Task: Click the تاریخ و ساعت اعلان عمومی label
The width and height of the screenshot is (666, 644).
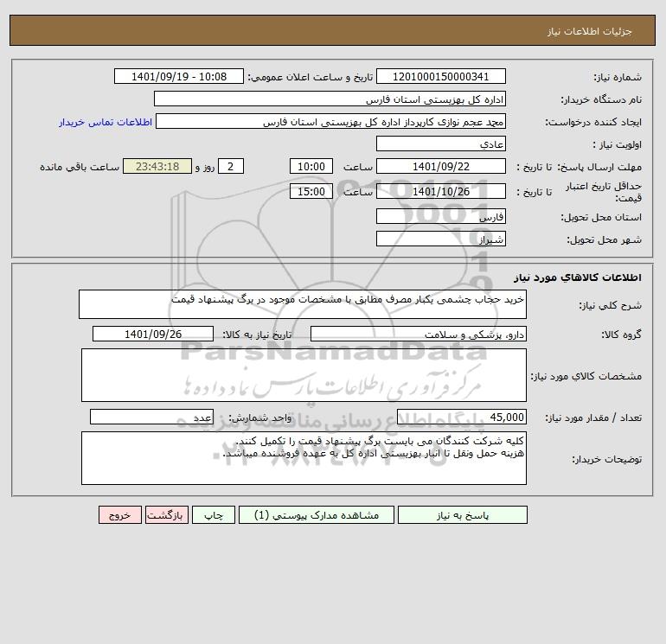Action: [310, 77]
